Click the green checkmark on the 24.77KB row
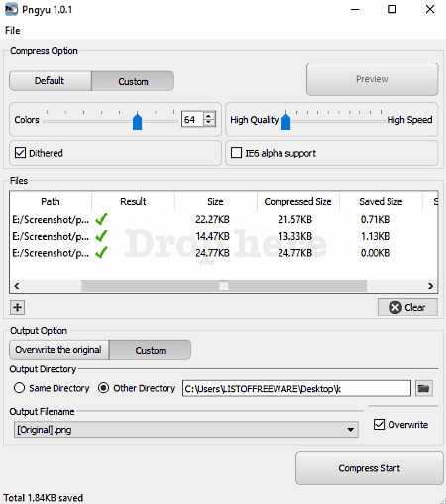This screenshot has width=446, height=504. click(101, 253)
